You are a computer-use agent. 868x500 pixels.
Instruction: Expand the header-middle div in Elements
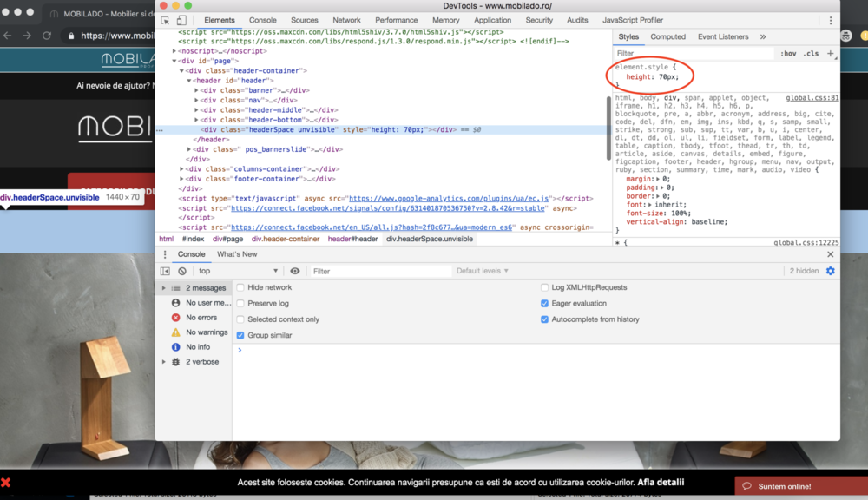(x=198, y=109)
